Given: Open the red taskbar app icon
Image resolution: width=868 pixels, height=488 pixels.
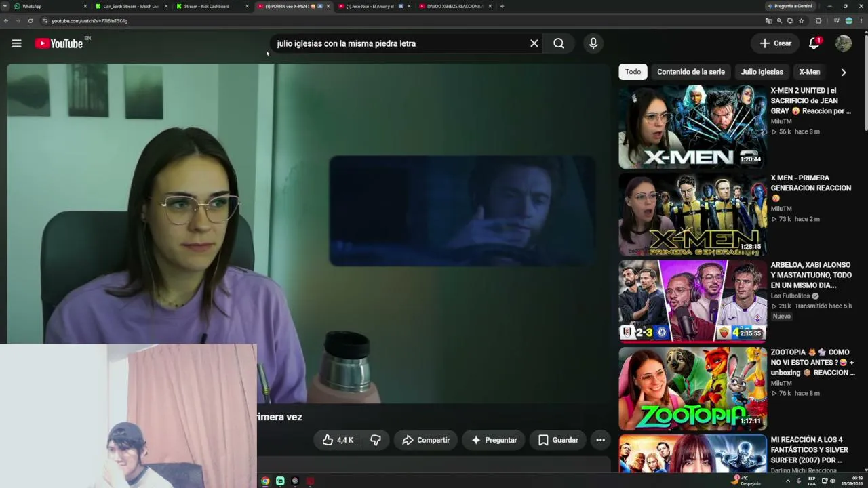Looking at the screenshot, I should coord(310,481).
